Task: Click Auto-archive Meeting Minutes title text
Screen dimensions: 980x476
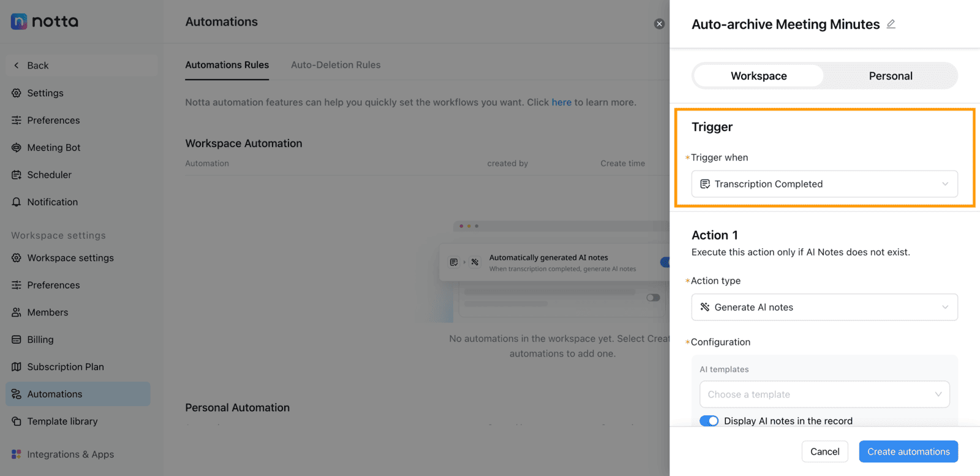Action: [786, 25]
